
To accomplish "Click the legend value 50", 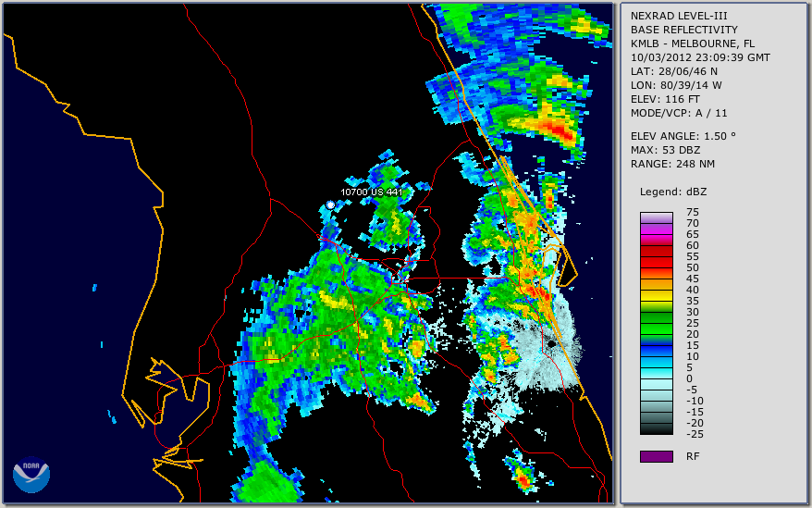I will click(x=693, y=267).
